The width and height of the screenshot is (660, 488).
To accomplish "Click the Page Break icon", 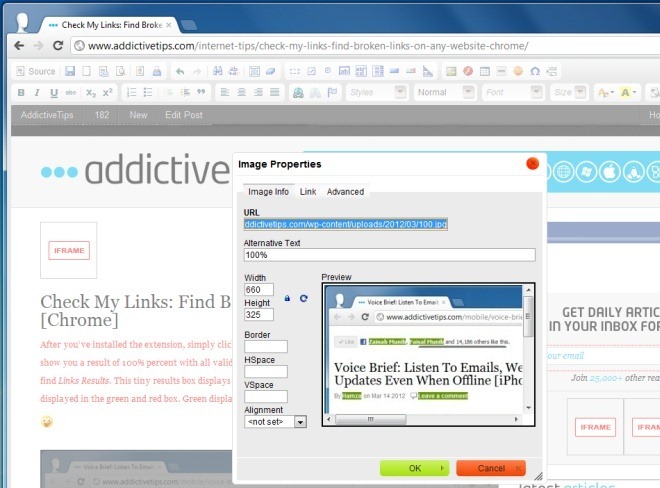I will click(x=552, y=71).
